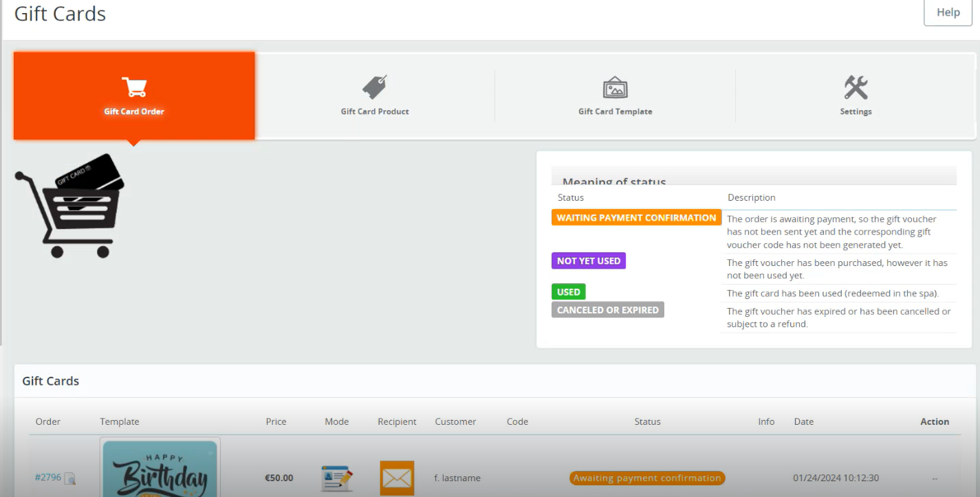Image resolution: width=980 pixels, height=497 pixels.
Task: Click the WAITING PAYMENT CONFIRMATION orange label
Action: (x=635, y=217)
